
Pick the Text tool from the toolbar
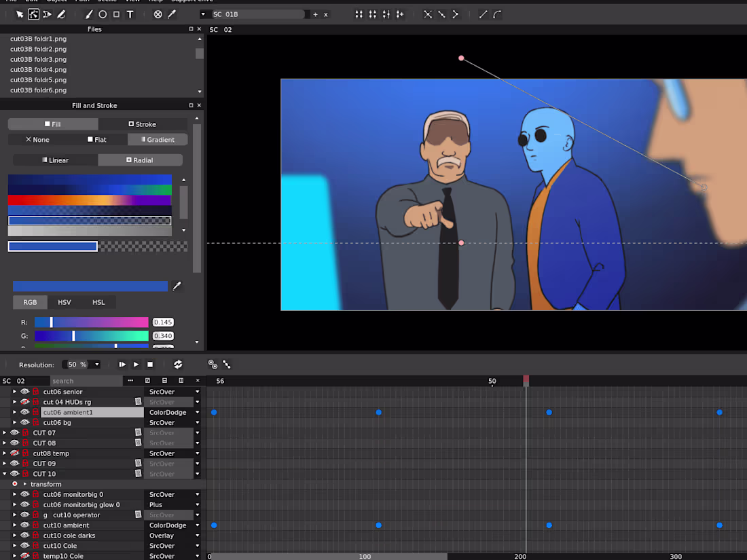coord(130,14)
